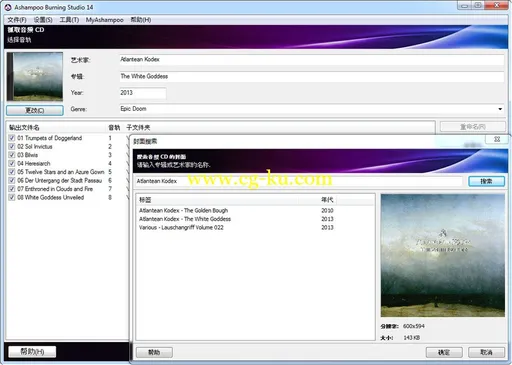Toggle 05 Twelve Stars and an Azure Gown
Image resolution: width=512 pixels, height=365 pixels.
point(12,172)
